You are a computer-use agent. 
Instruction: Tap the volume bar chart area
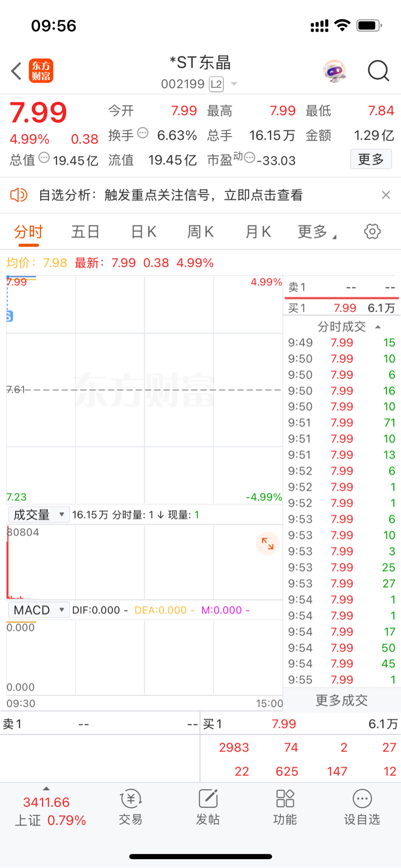(x=144, y=562)
